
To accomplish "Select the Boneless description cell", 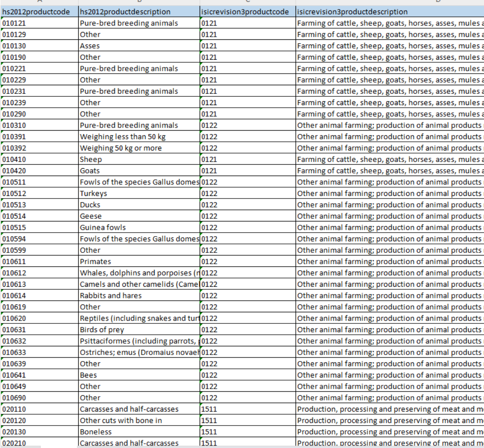I will pyautogui.click(x=139, y=432).
